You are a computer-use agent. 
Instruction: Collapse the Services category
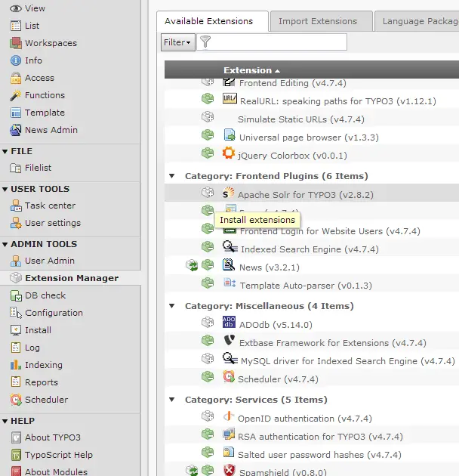[172, 400]
